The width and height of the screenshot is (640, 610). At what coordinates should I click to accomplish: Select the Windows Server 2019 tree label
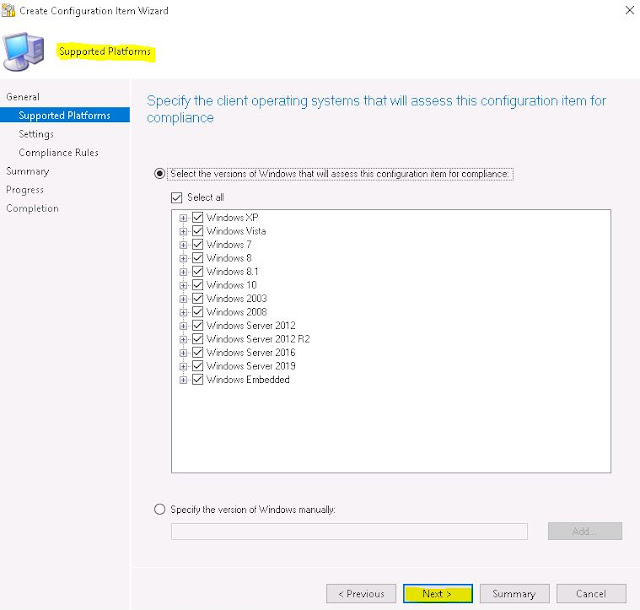click(251, 366)
